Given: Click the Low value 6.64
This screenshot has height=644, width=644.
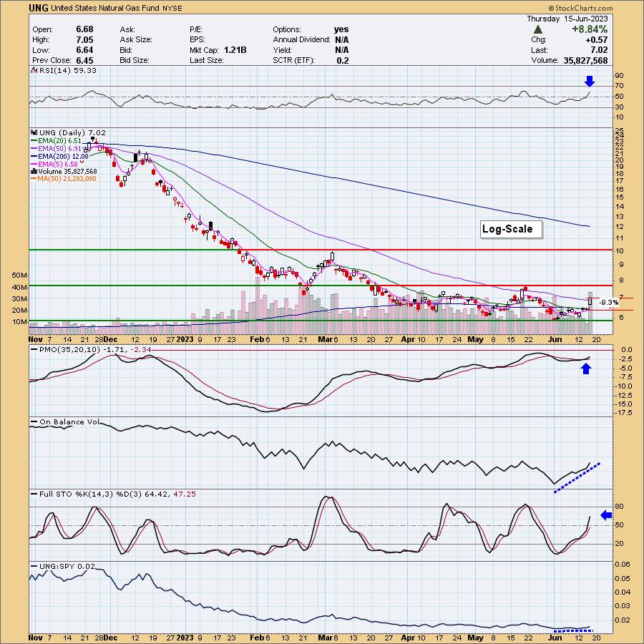Looking at the screenshot, I should point(84,49).
